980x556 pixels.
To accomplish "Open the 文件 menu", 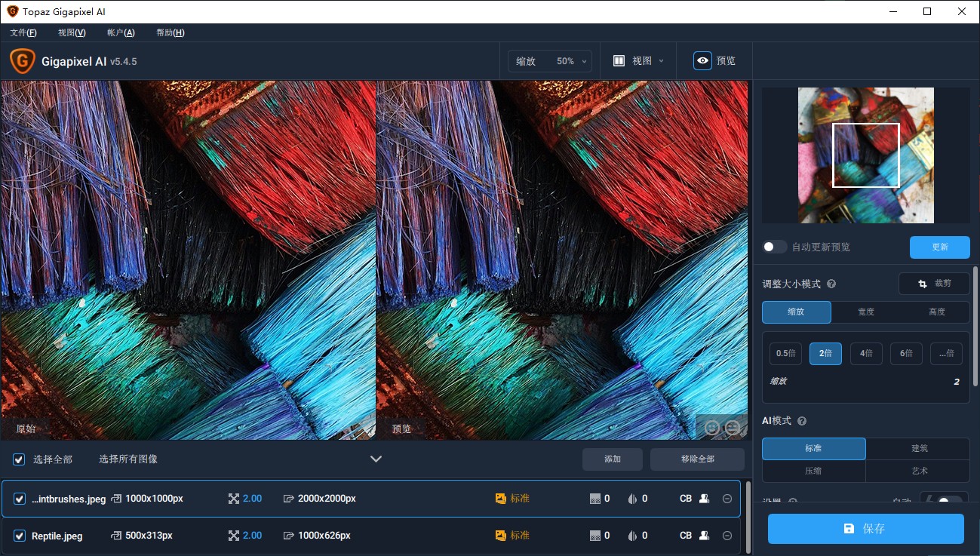I will [x=23, y=32].
